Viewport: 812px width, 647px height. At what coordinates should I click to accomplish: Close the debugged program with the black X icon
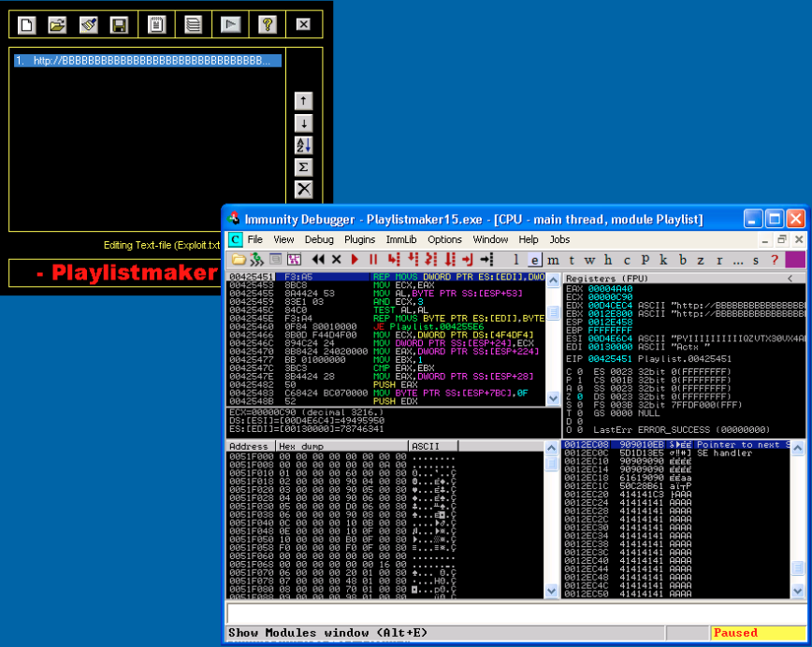(x=336, y=259)
